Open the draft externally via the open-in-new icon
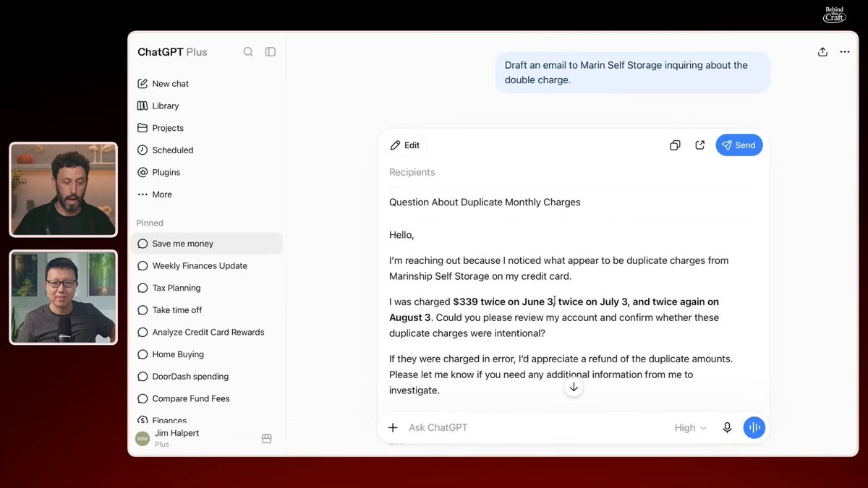868x488 pixels. point(699,145)
